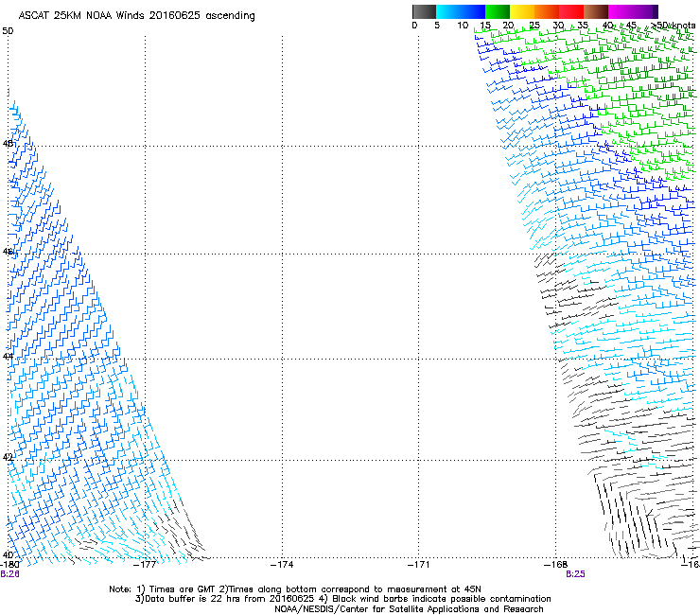Click the latitude label "46" on the left axis
This screenshot has width=700, height=615.
(x=8, y=252)
